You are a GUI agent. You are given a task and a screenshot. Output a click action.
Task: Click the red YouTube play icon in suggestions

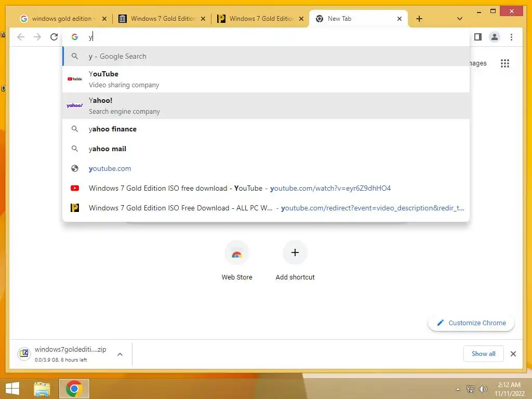pos(75,188)
